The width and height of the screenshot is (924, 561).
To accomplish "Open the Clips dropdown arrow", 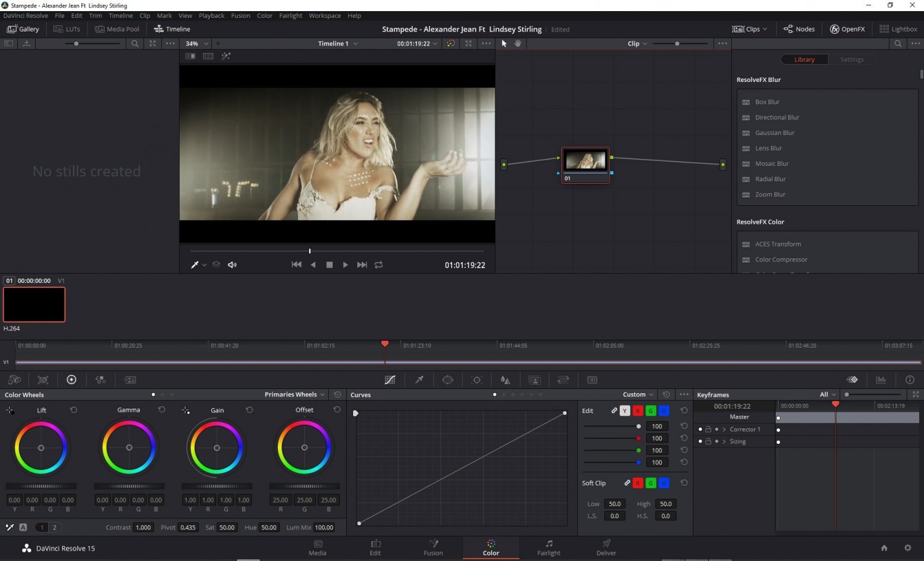I will click(x=765, y=29).
